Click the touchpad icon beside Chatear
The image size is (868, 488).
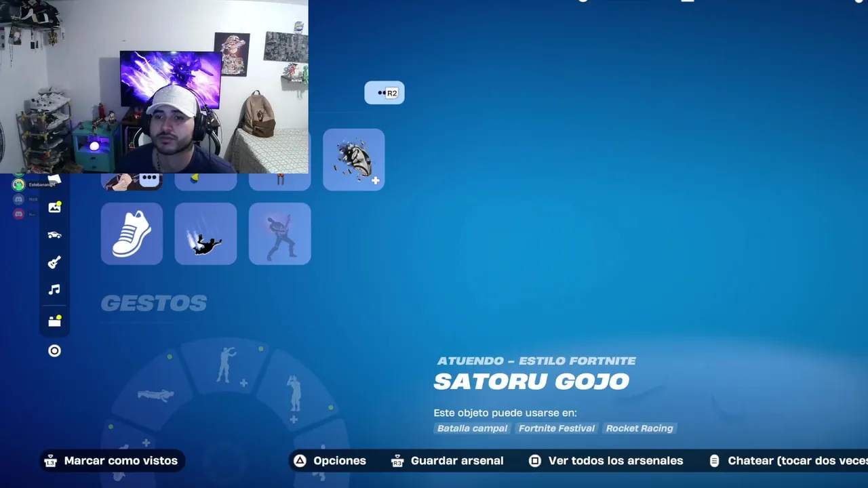pos(714,461)
